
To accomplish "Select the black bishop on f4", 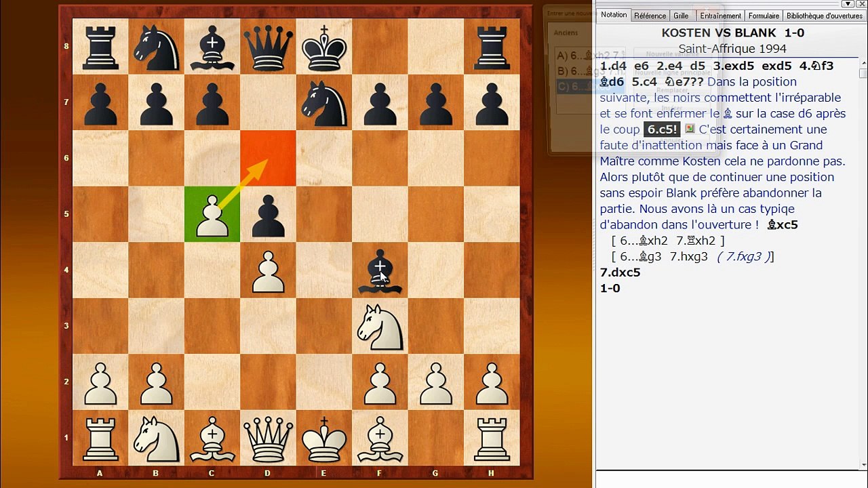I will pyautogui.click(x=380, y=270).
